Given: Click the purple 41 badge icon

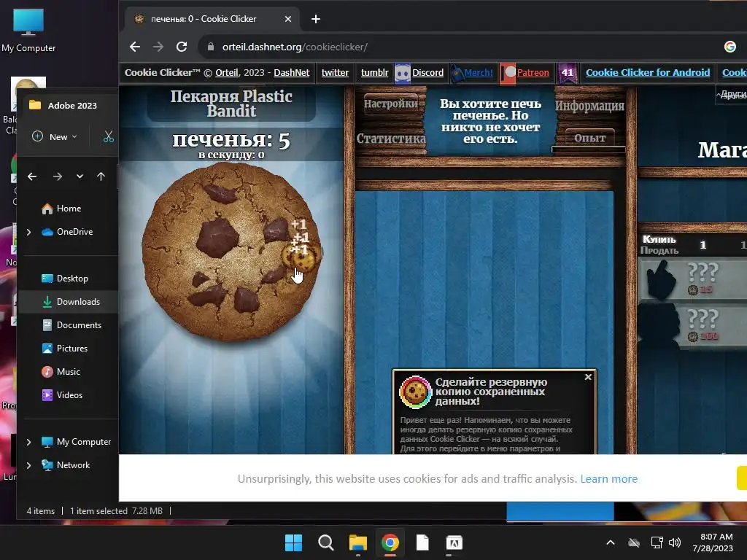Looking at the screenshot, I should click(568, 74).
